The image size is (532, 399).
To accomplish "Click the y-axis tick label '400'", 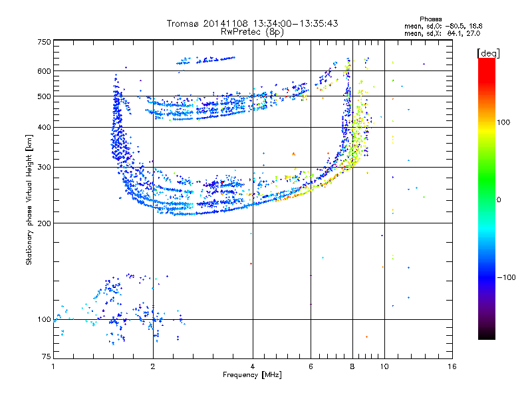I will pyautogui.click(x=44, y=127).
